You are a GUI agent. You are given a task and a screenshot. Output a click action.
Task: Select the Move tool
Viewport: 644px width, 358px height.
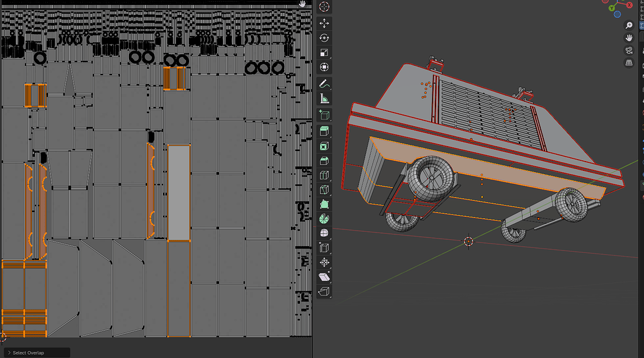(x=324, y=24)
